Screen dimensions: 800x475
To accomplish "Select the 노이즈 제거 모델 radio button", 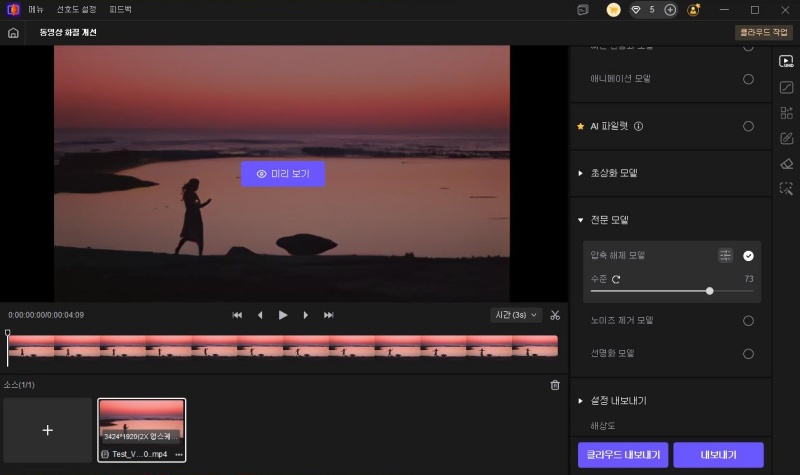I will [x=748, y=321].
